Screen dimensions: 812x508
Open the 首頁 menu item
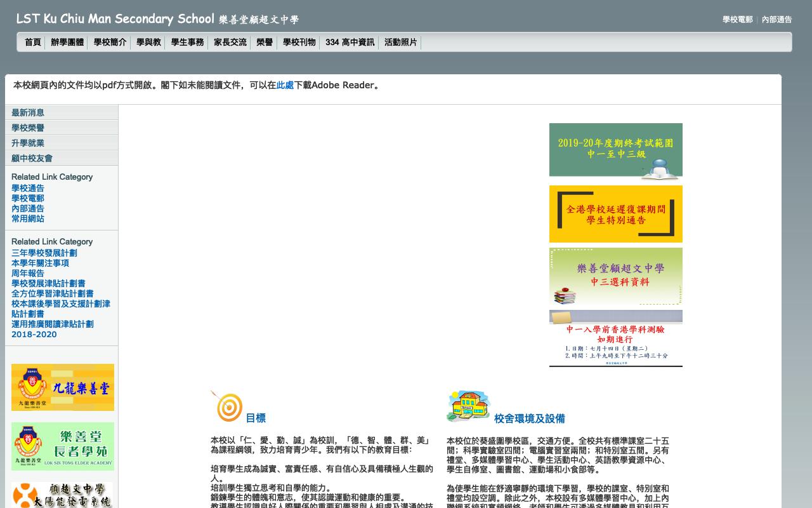tap(33, 43)
